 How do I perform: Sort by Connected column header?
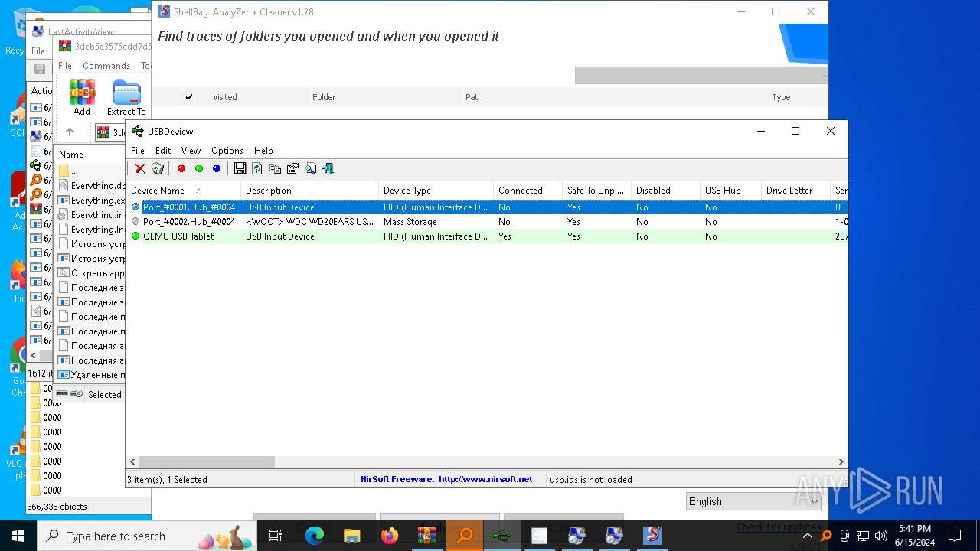[x=528, y=191]
